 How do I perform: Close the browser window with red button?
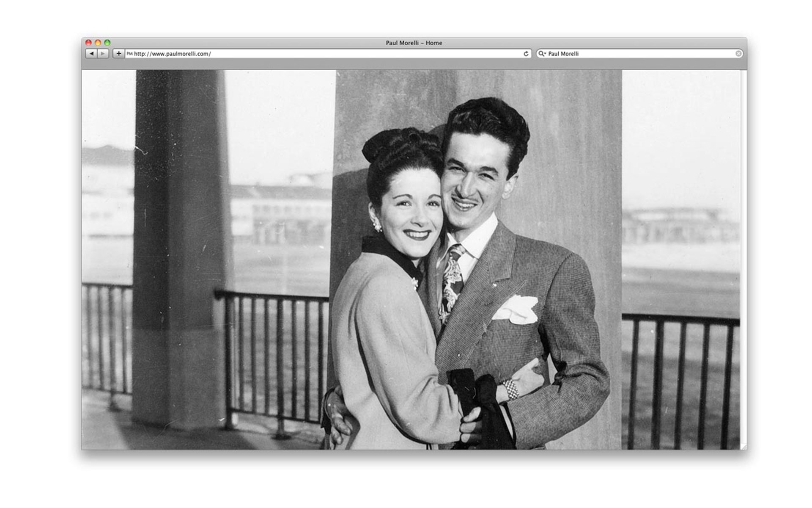pyautogui.click(x=88, y=43)
